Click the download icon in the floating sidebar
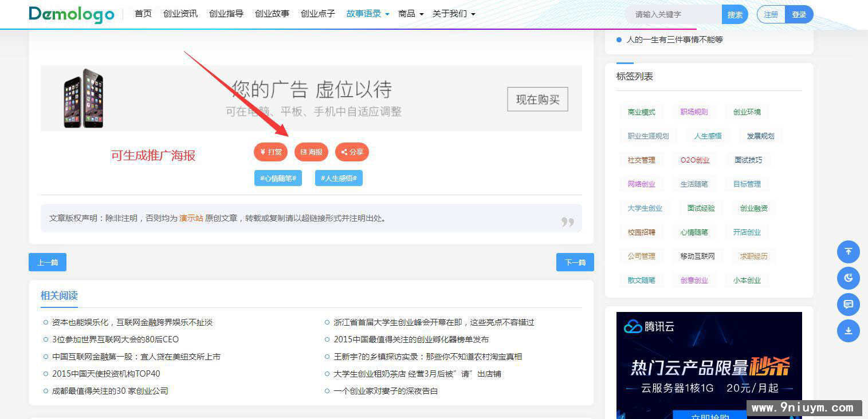Screen dimensions: 868x419 849,331
